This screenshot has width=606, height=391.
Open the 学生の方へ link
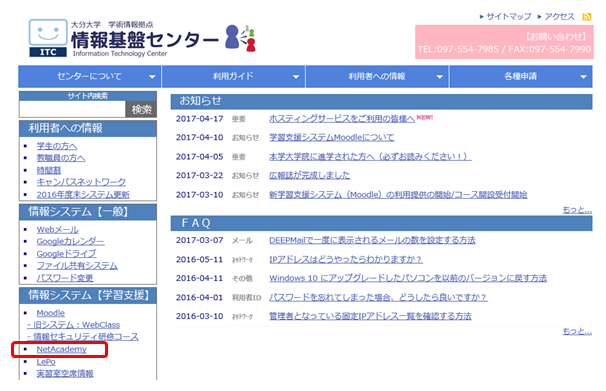point(57,146)
